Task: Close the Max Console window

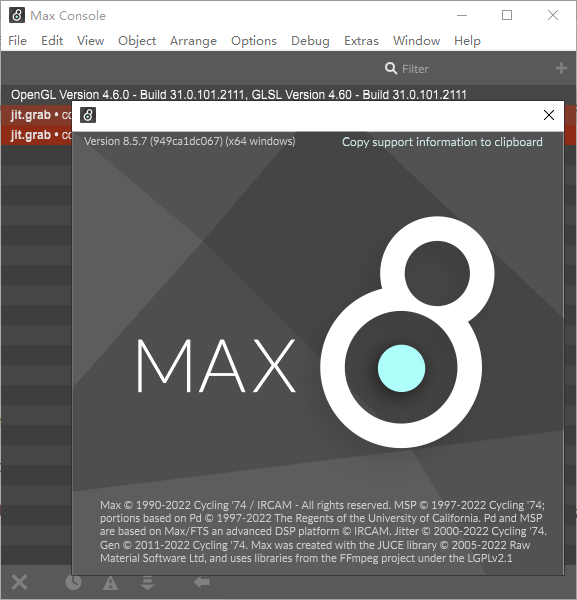Action: 553,15
